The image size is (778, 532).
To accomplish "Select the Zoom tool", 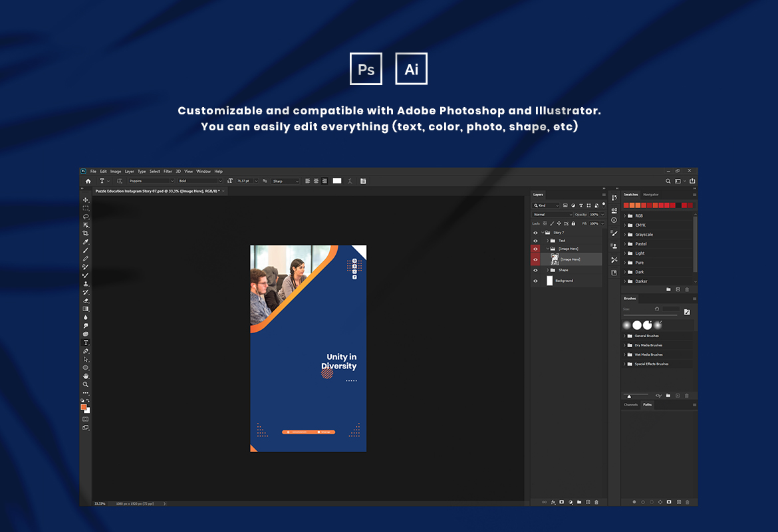I will [85, 384].
